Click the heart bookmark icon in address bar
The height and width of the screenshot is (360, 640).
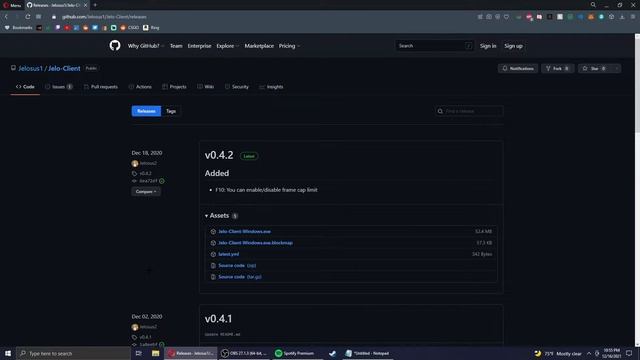coord(507,17)
